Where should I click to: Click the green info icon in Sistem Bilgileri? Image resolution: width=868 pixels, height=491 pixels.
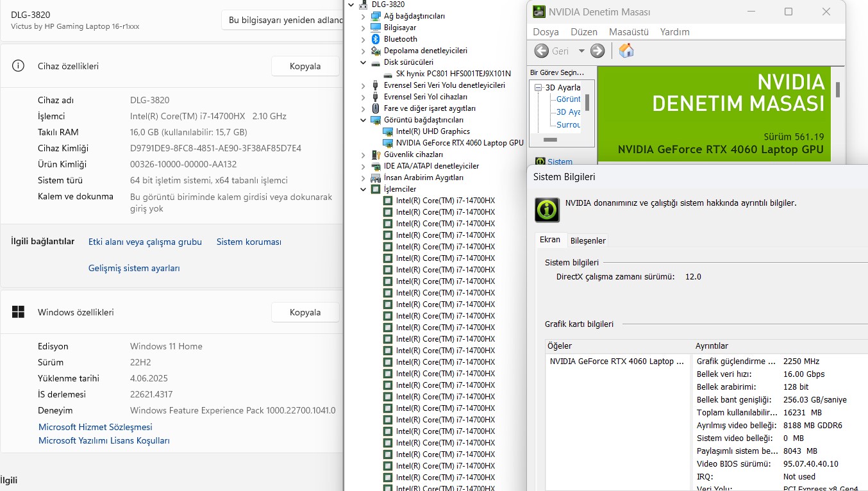tap(547, 210)
